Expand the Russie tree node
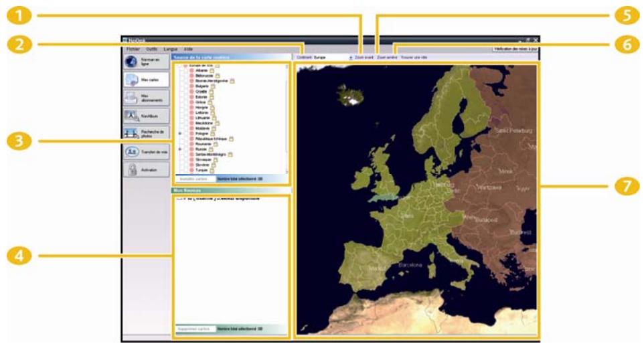The width and height of the screenshot is (644, 344). 179,149
